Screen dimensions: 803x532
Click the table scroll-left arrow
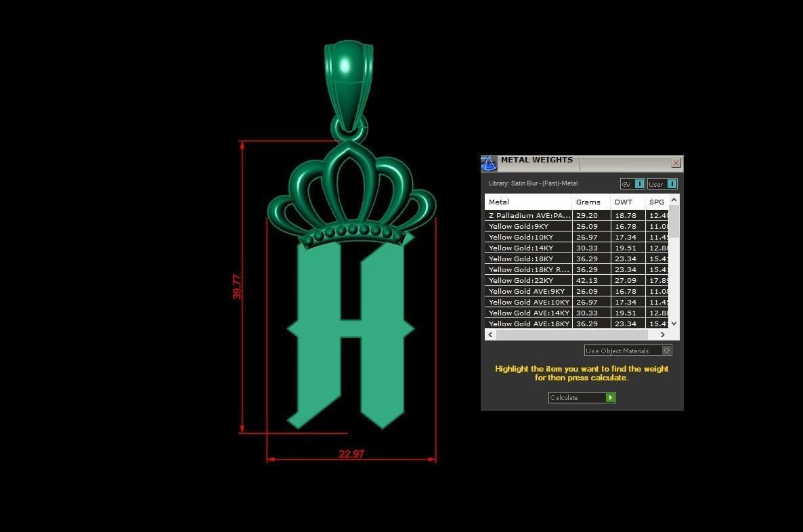point(491,334)
